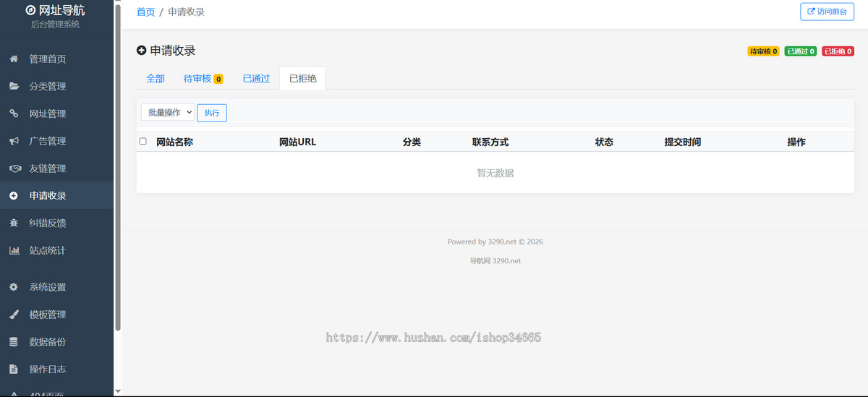Open 操作日志 in the sidebar

(56, 370)
